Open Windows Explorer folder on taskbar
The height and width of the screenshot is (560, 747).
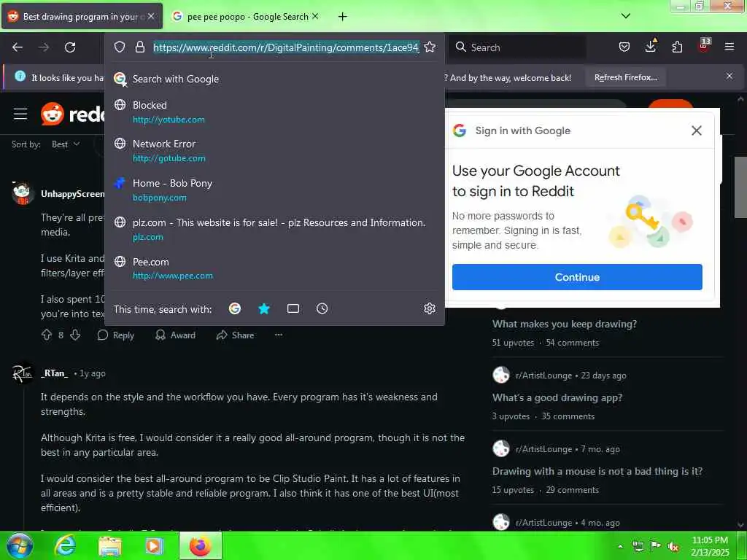110,545
